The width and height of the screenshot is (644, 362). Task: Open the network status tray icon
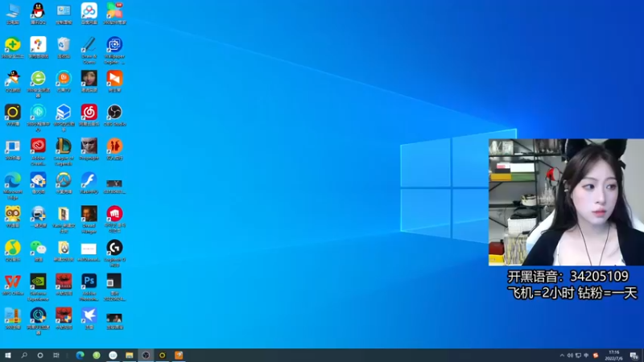[578, 356]
